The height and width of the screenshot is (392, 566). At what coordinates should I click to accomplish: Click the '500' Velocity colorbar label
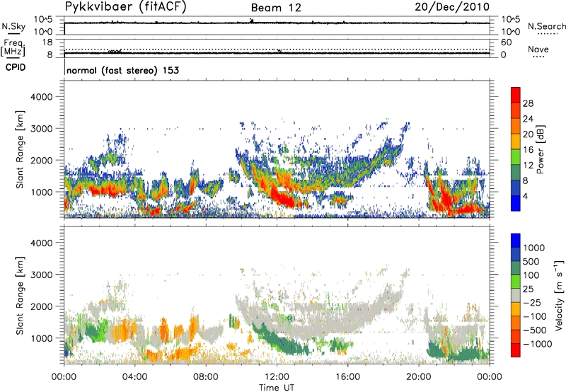coord(531,262)
